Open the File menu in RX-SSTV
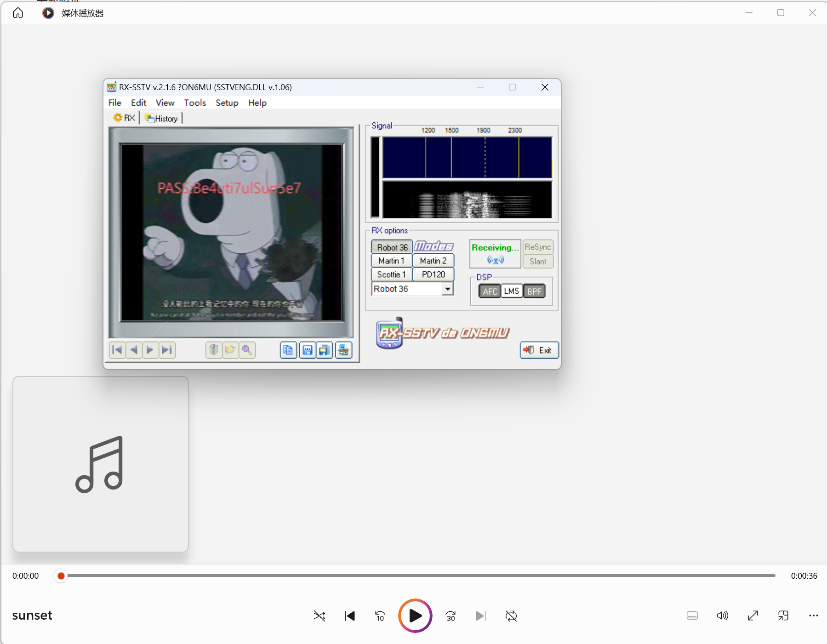This screenshot has height=644, width=827. pyautogui.click(x=115, y=103)
